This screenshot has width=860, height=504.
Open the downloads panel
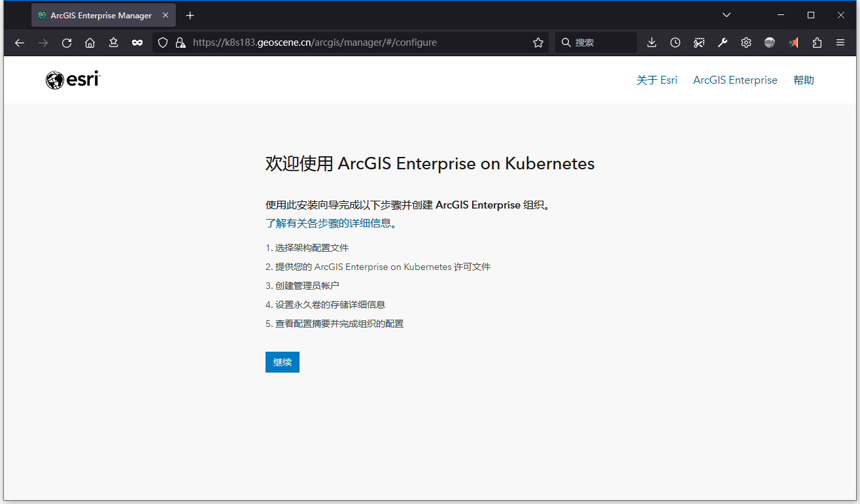click(x=651, y=42)
